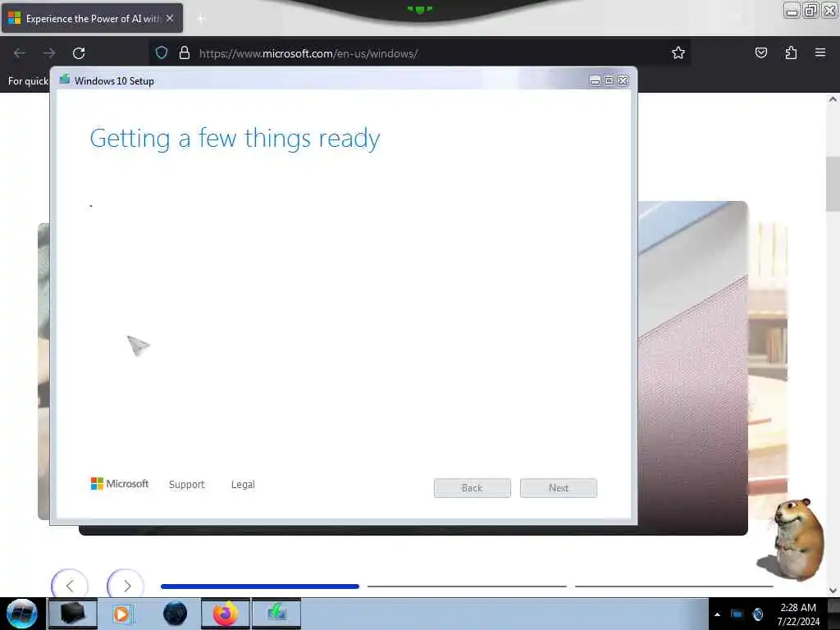Select the first carousel progress bar

(260, 587)
